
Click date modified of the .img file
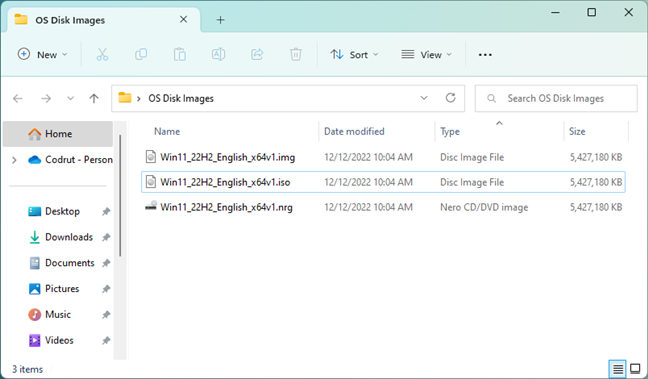368,157
